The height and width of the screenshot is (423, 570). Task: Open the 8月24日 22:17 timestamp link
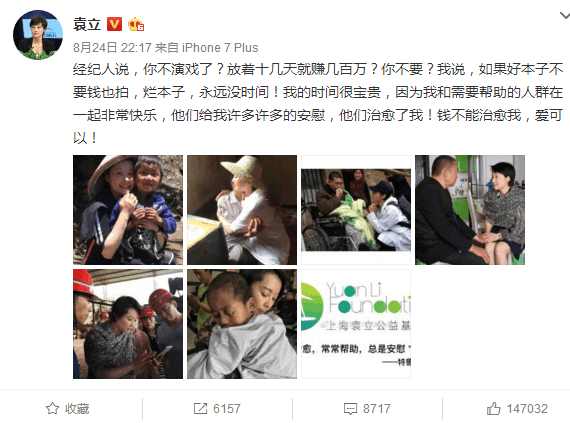[112, 48]
